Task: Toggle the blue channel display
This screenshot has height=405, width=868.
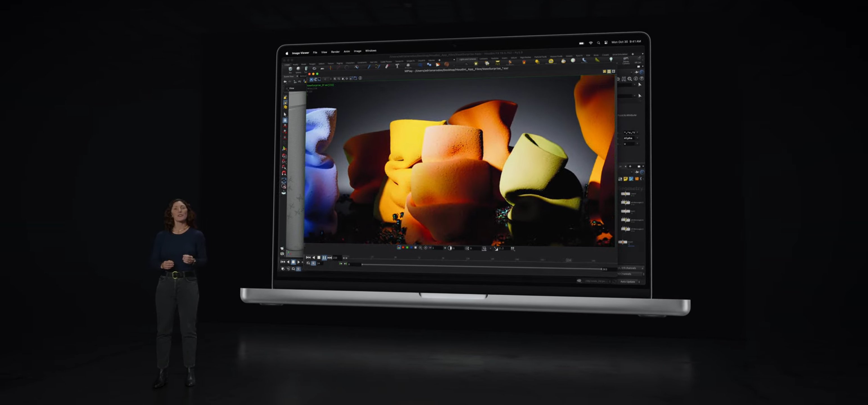Action: [x=411, y=248]
